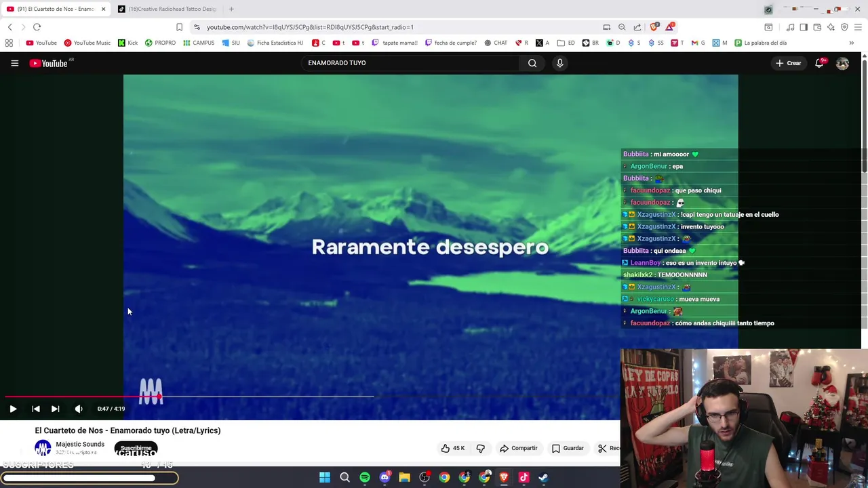
Task: Open File Explorer from the taskbar
Action: (x=404, y=477)
